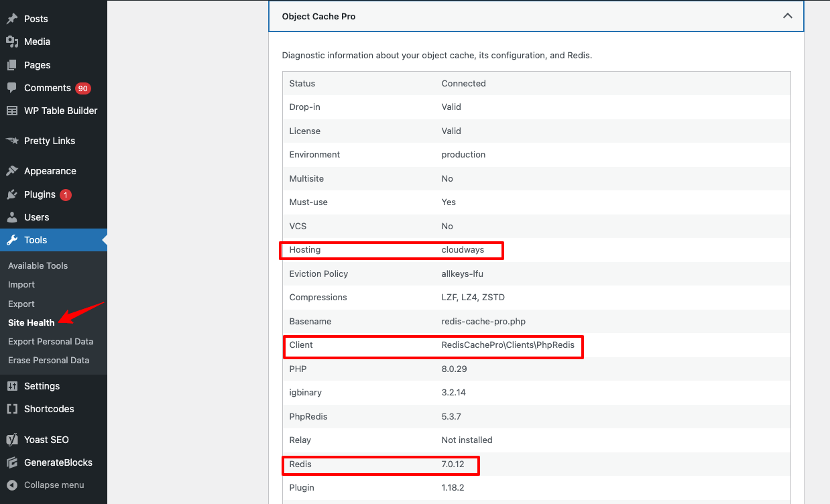
Task: Open the Settings menu
Action: 54,386
